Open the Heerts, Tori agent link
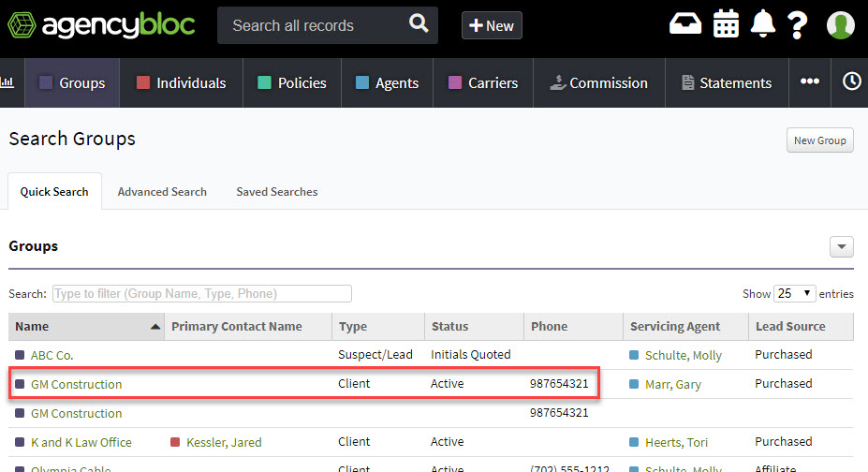Screen dimensions: 868x472 click(676, 442)
